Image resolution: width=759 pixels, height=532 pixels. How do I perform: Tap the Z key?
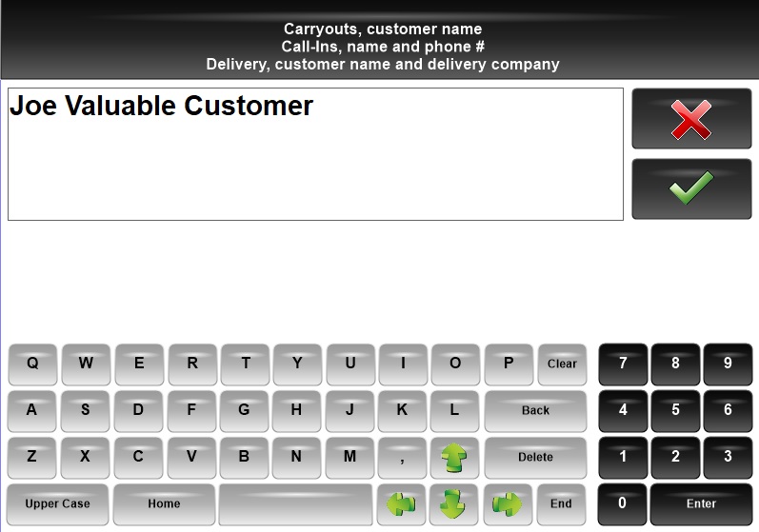[32, 458]
